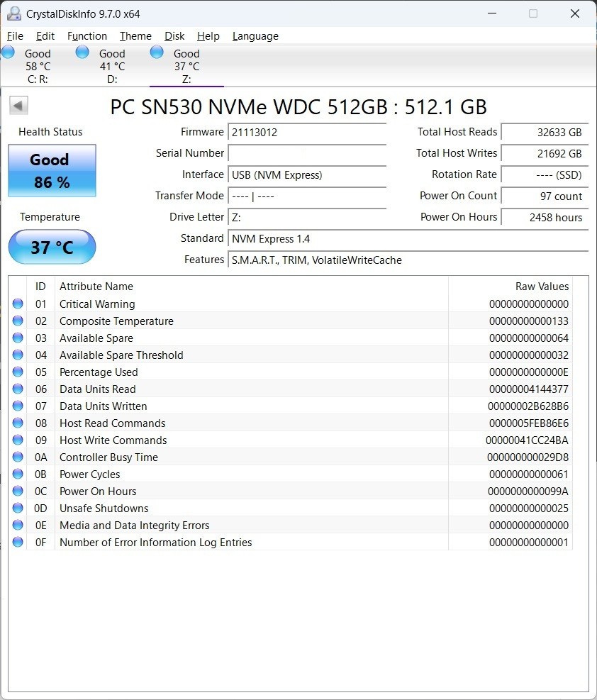Image resolution: width=597 pixels, height=700 pixels.
Task: Select raw value 000000000029D8
Action: [x=528, y=457]
